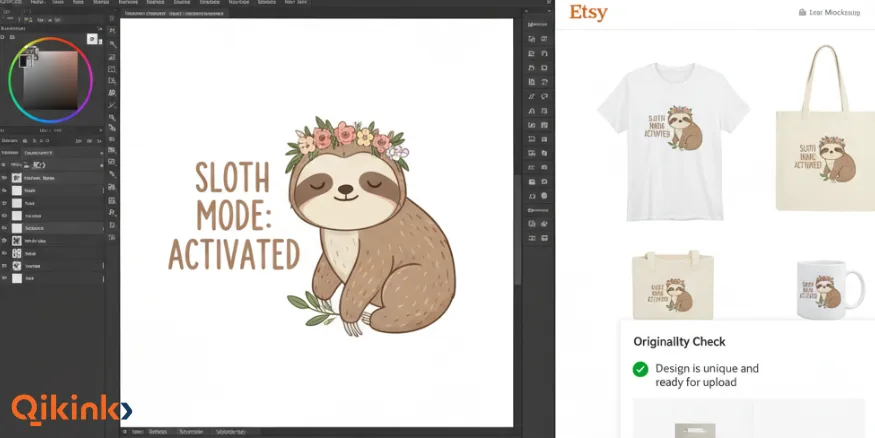Select the white t-shirt mockup

(x=673, y=141)
